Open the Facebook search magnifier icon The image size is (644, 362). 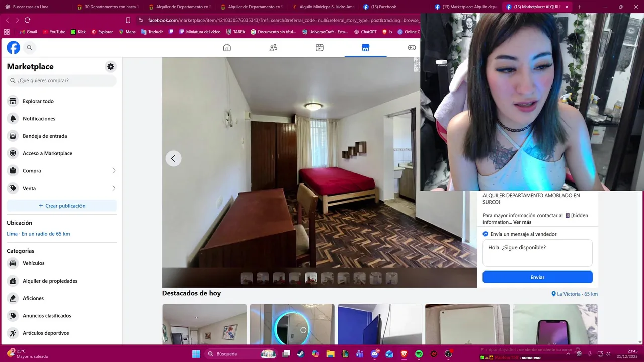29,48
